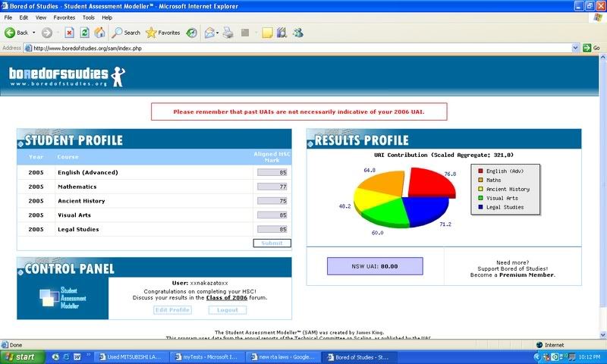607x364 pixels.
Task: Print the page with printer icon
Action: tap(228, 33)
